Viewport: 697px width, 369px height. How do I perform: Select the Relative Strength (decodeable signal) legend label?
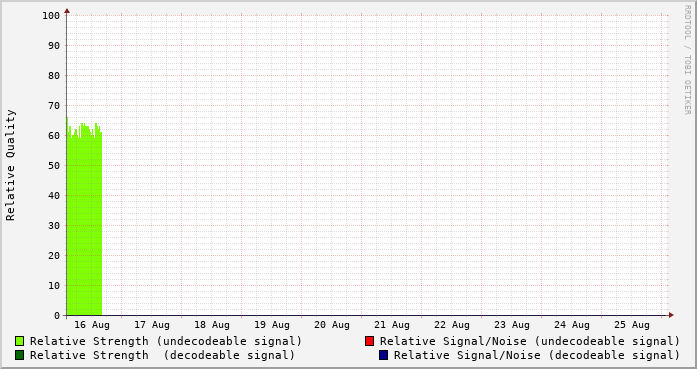(163, 356)
